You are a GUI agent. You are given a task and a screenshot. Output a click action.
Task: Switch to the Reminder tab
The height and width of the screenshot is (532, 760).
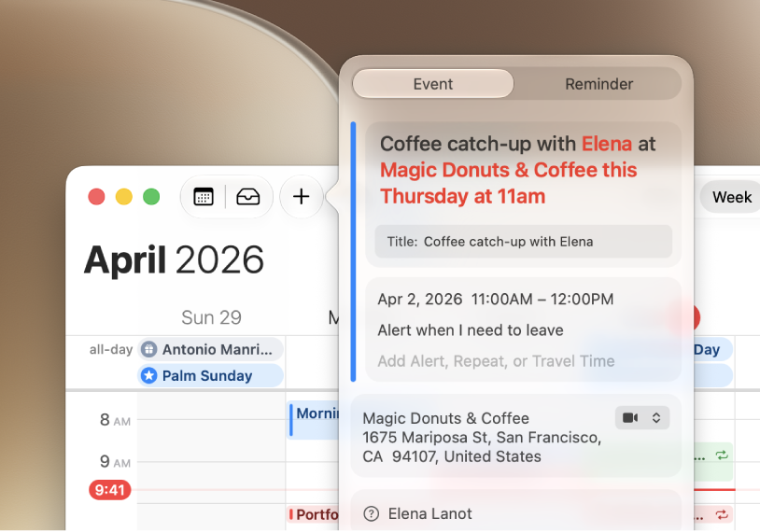tap(598, 84)
